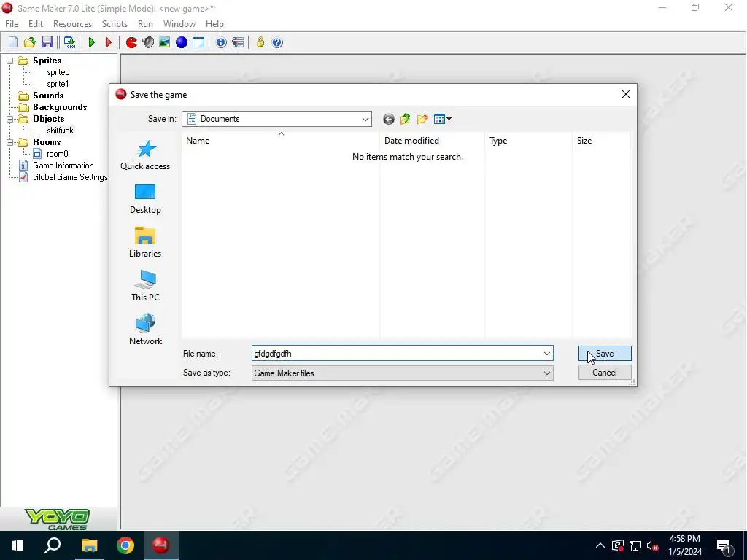Select Game Information in resource tree
The width and height of the screenshot is (747, 560).
click(63, 166)
